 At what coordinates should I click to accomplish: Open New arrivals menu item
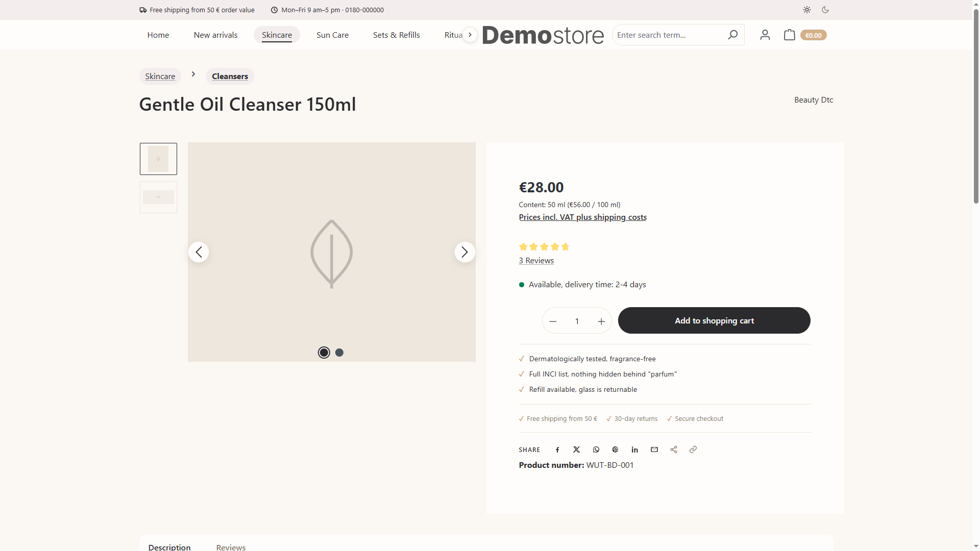pyautogui.click(x=215, y=35)
